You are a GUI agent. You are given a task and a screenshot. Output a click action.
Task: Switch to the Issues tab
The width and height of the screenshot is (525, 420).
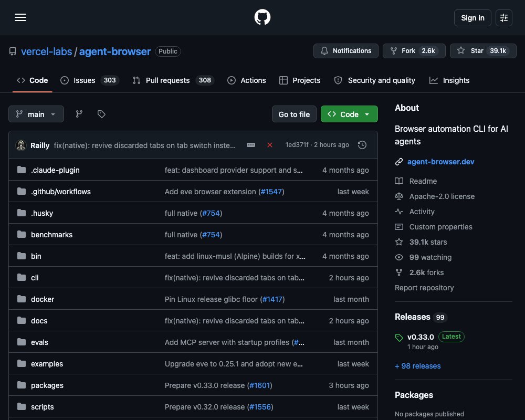pos(89,80)
